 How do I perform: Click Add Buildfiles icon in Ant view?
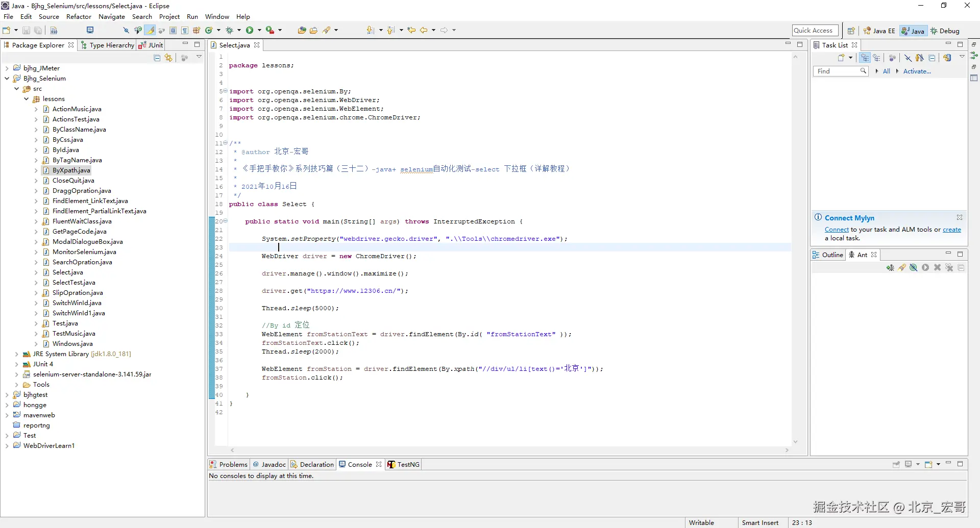point(890,268)
